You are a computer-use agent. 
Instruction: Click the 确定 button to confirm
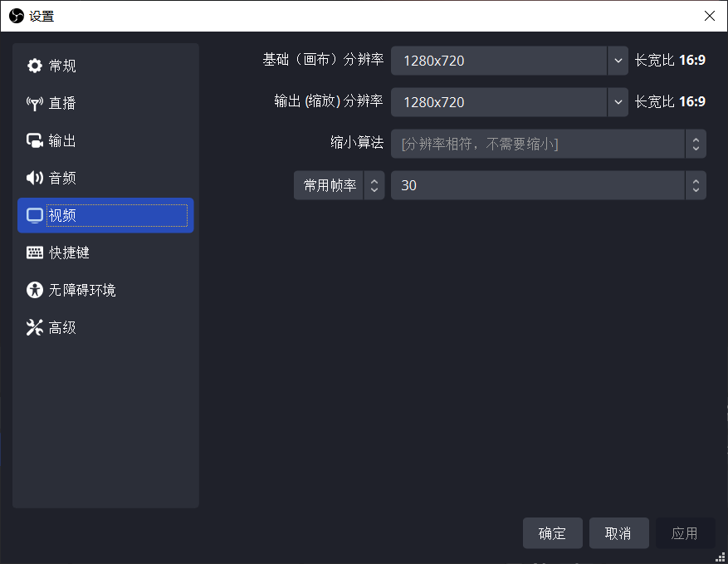coord(552,533)
